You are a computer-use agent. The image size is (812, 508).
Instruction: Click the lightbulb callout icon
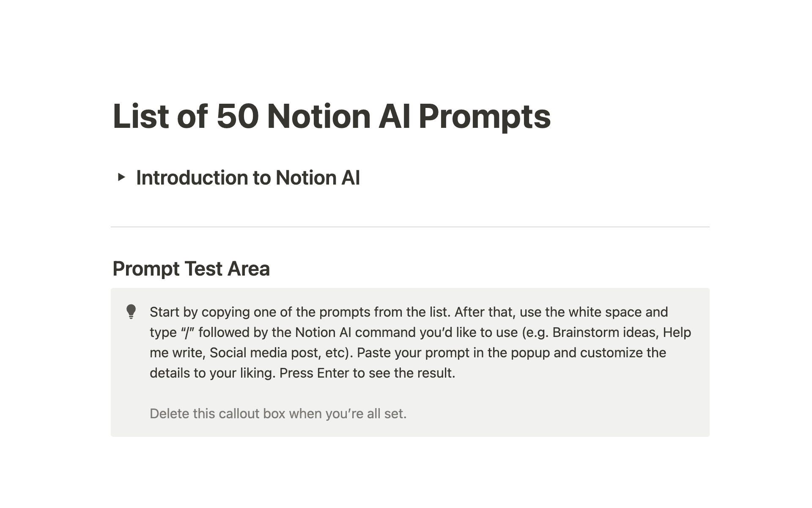coord(131,312)
